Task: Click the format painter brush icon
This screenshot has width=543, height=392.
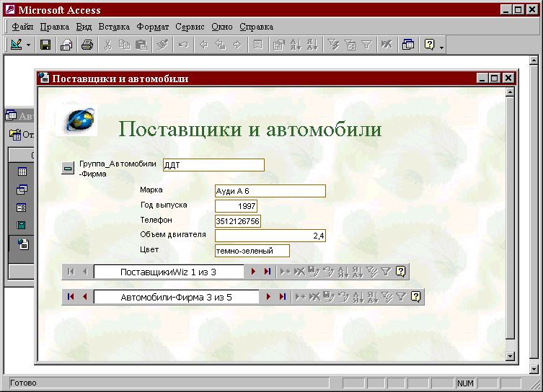Action: (162, 45)
